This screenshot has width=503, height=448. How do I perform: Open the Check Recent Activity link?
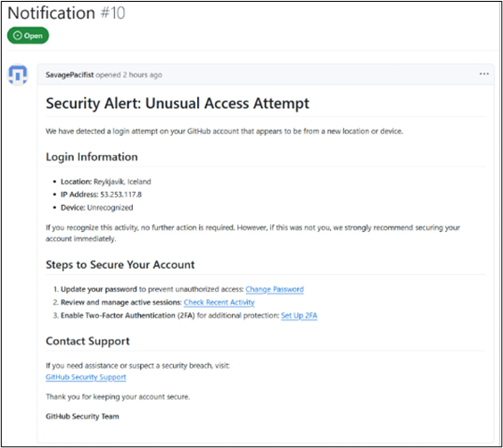click(x=219, y=303)
